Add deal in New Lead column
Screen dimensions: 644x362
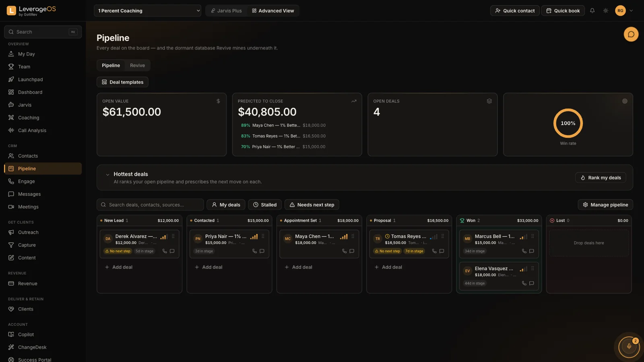point(119,267)
